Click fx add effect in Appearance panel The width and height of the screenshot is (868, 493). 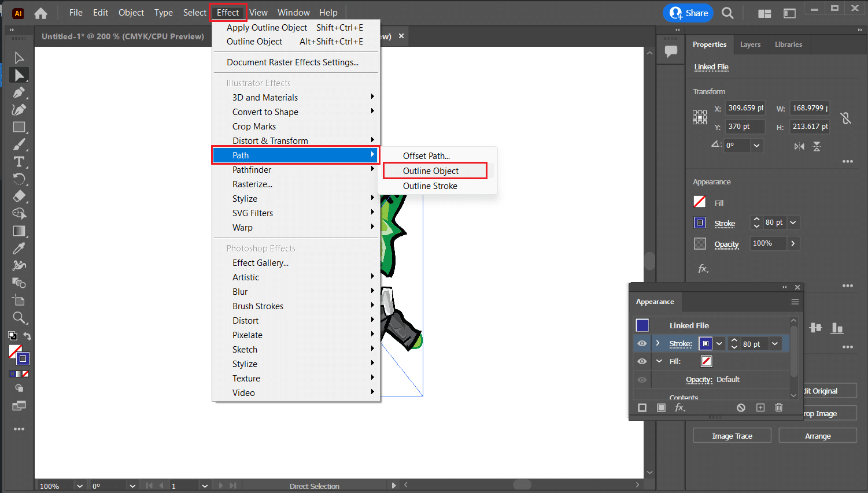pyautogui.click(x=681, y=407)
